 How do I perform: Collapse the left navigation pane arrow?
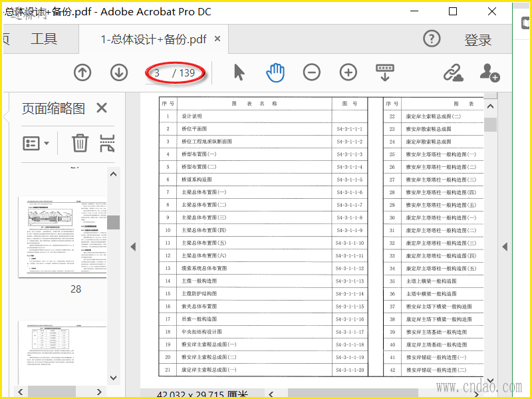click(x=133, y=247)
